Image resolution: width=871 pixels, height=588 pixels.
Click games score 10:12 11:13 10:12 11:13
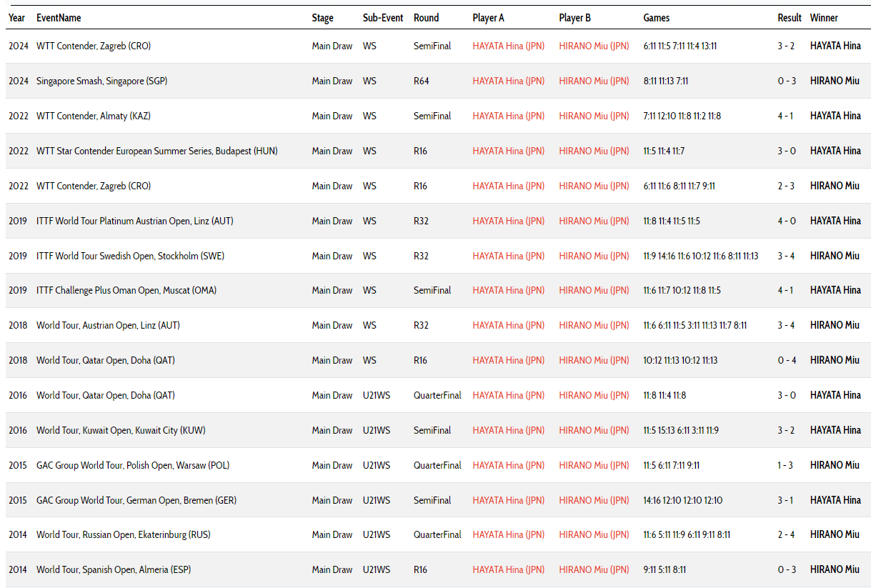pos(680,360)
